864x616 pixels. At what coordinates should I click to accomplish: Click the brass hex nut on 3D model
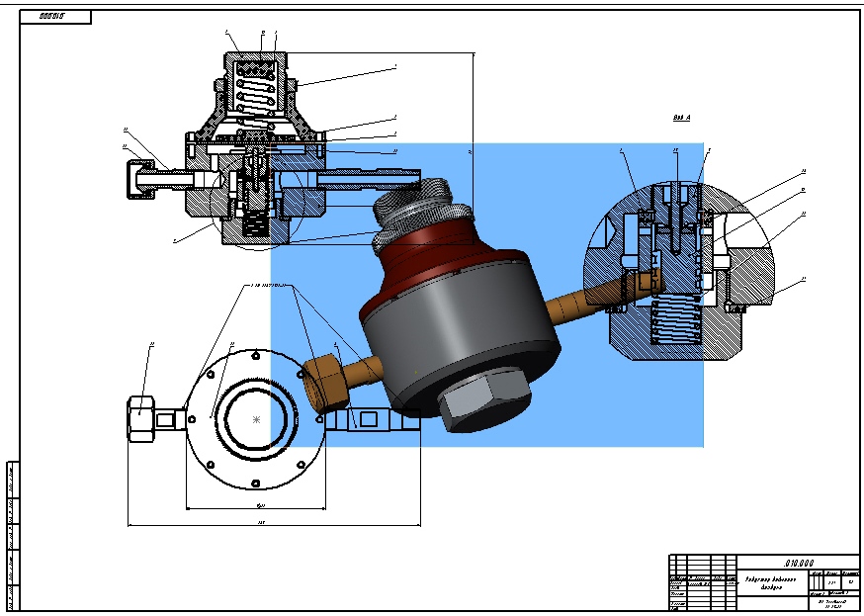[325, 384]
